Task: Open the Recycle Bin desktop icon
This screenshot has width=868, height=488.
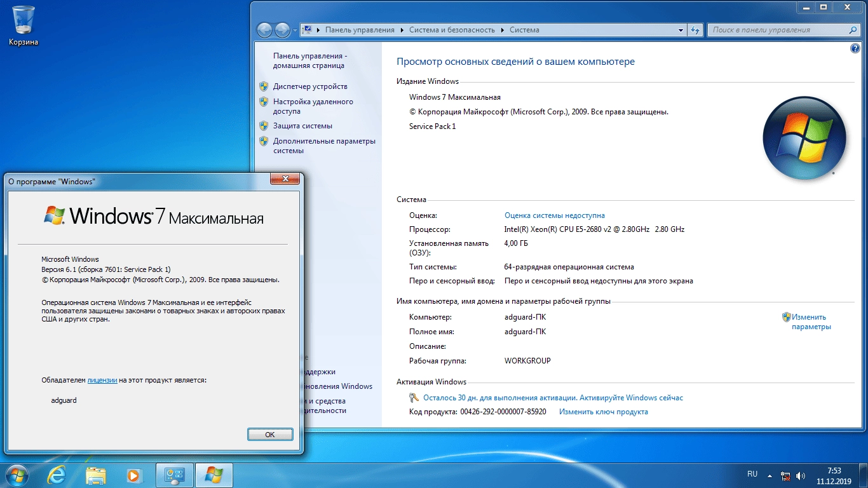Action: 24,25
